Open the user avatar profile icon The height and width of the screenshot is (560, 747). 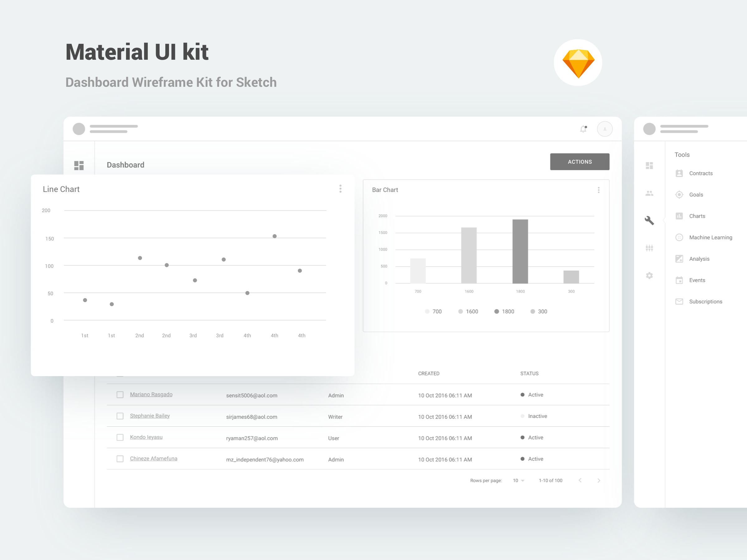coord(604,129)
